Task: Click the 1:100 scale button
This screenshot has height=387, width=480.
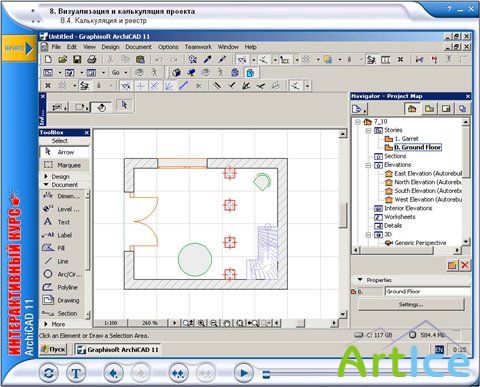Action: coord(110,323)
